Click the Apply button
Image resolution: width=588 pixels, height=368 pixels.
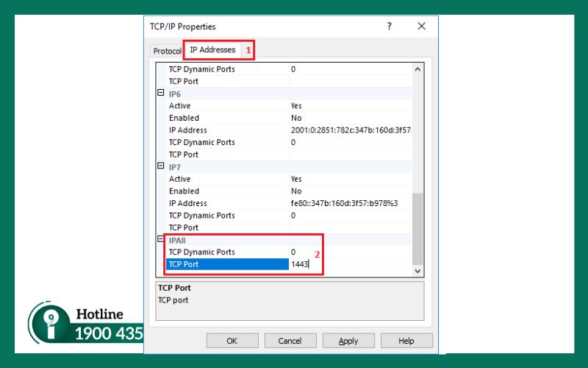pos(348,341)
